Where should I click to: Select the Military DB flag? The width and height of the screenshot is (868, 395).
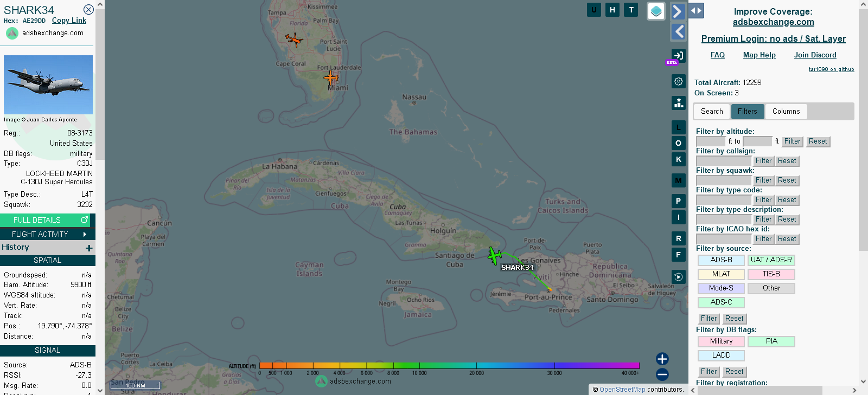coord(721,341)
